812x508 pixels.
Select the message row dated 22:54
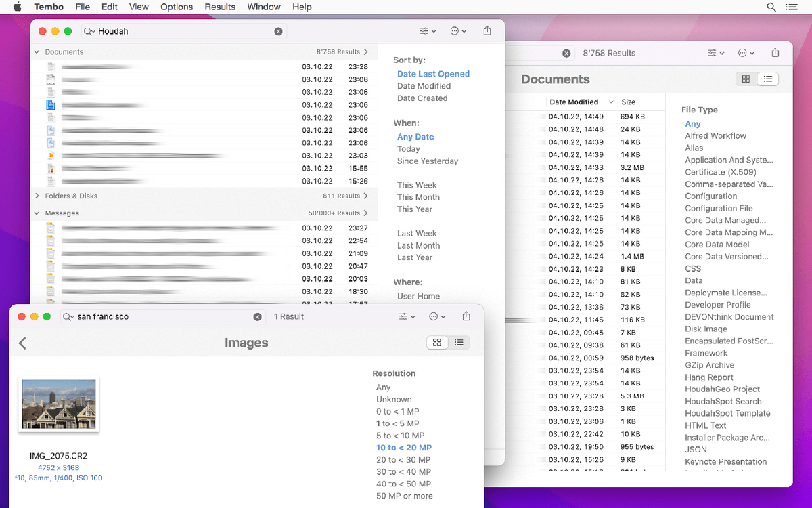[x=204, y=241]
